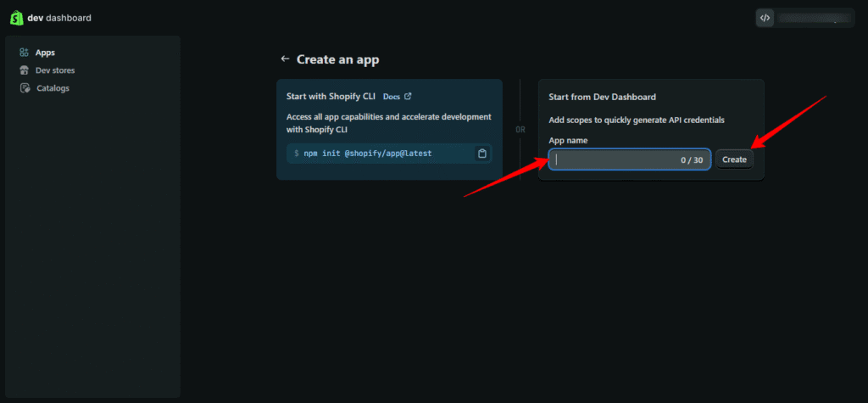Click the dev dashboard title text
Screen dimensions: 868x403
[x=59, y=18]
